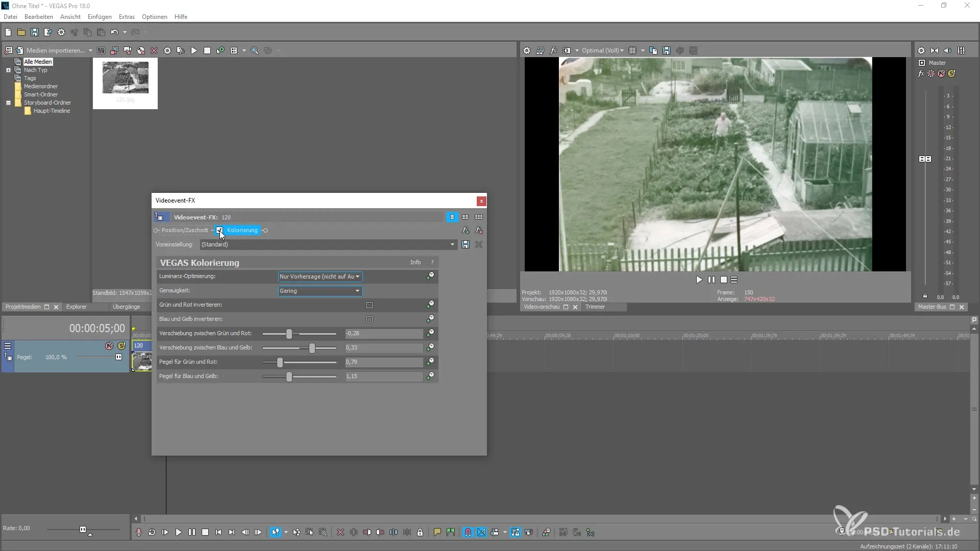Click the media search magnifier icon
980x551 pixels.
tap(255, 51)
